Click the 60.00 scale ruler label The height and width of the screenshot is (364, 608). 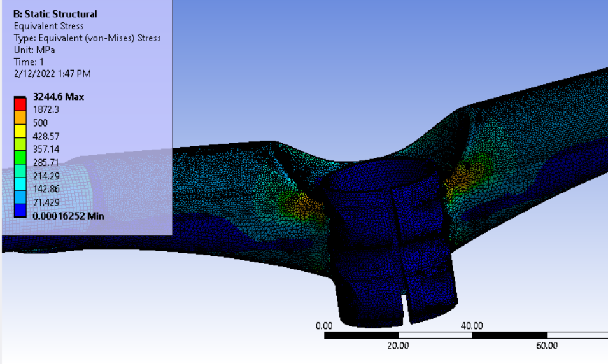coord(547,346)
